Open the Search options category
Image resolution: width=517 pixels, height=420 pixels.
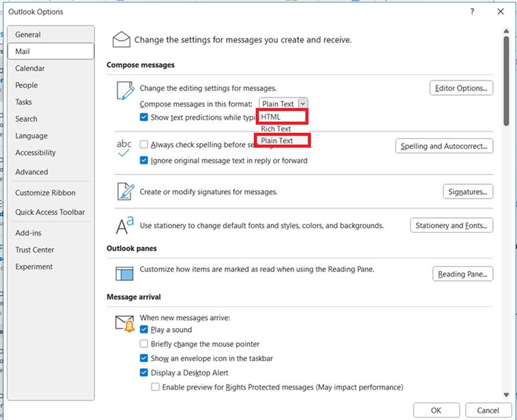51,119
